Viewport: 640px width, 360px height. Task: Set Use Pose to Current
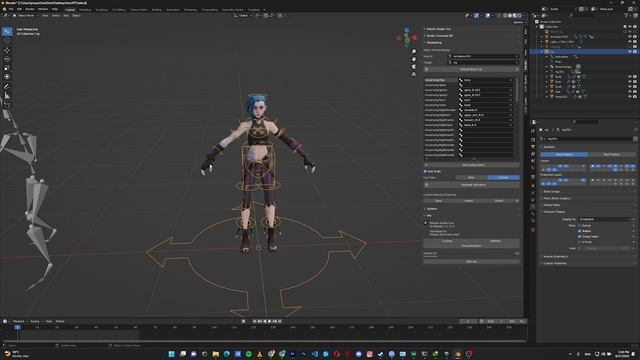[503, 178]
